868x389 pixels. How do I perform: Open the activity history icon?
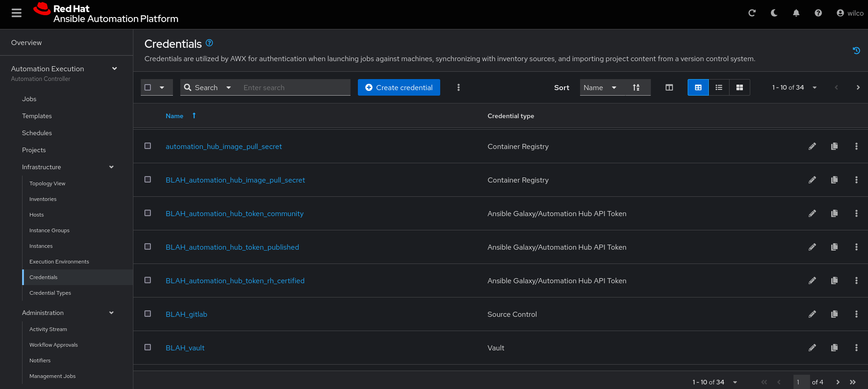click(856, 51)
